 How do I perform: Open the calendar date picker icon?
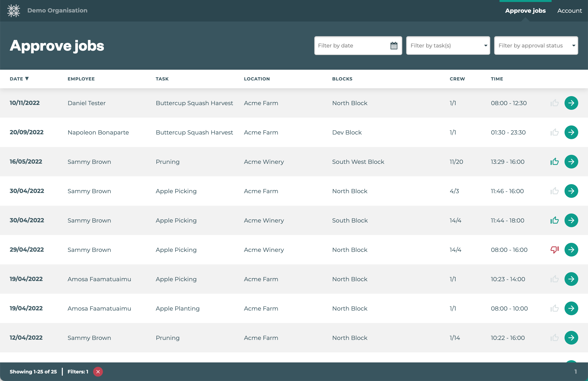(x=393, y=46)
